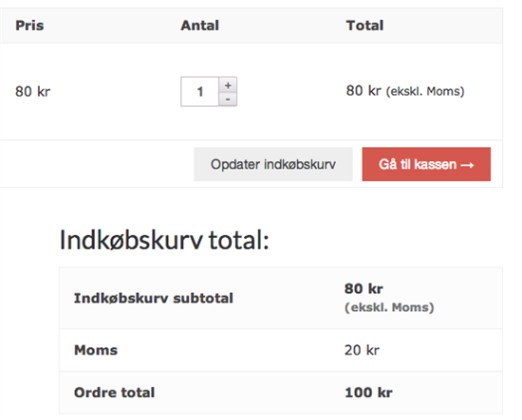
Task: Increase quantity with the plus stepper
Action: 228,85
